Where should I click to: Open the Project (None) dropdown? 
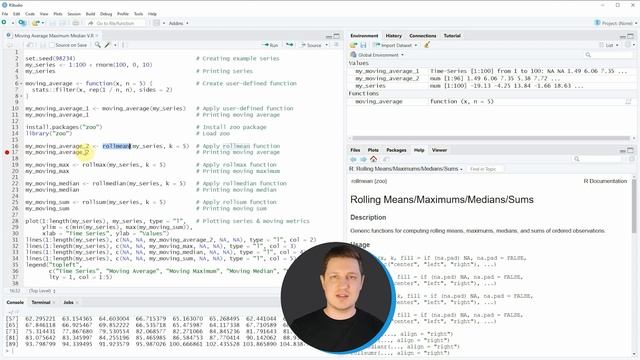click(x=616, y=23)
